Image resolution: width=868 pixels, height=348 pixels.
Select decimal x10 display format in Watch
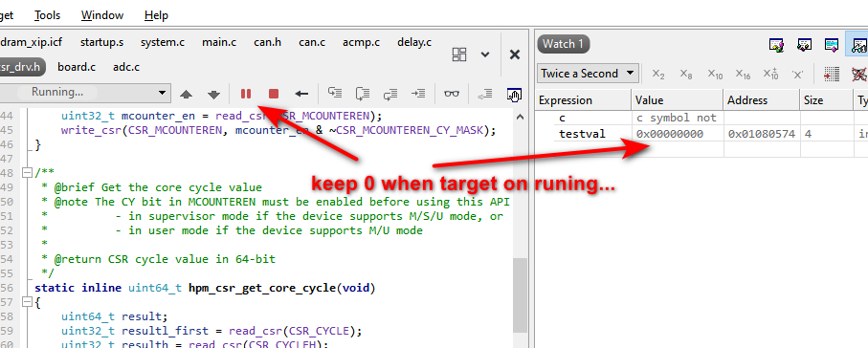pyautogui.click(x=715, y=74)
